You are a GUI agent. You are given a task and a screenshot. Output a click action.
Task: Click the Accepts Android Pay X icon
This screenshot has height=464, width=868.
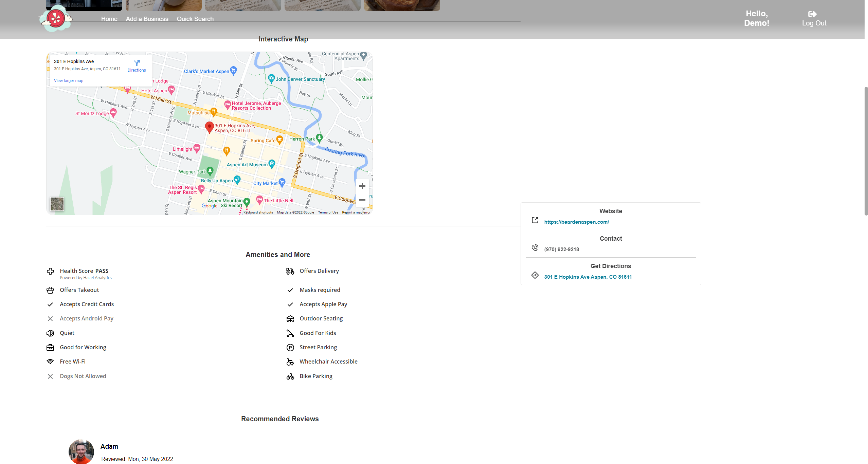(50, 319)
